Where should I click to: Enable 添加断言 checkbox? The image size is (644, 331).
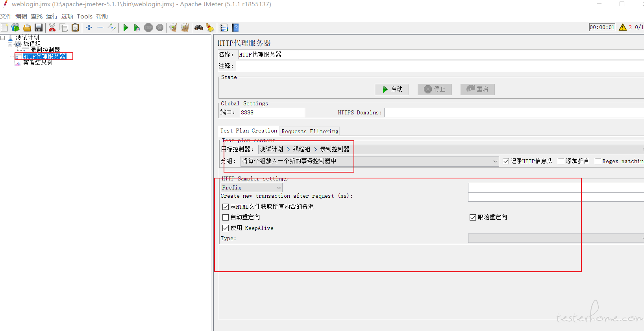(x=561, y=161)
